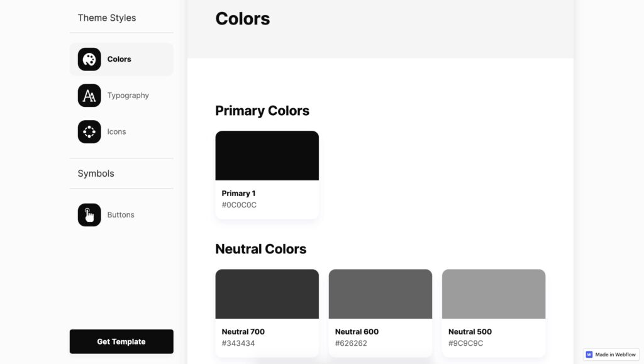Open the Buttons symbols page
The image size is (644, 364).
(121, 215)
